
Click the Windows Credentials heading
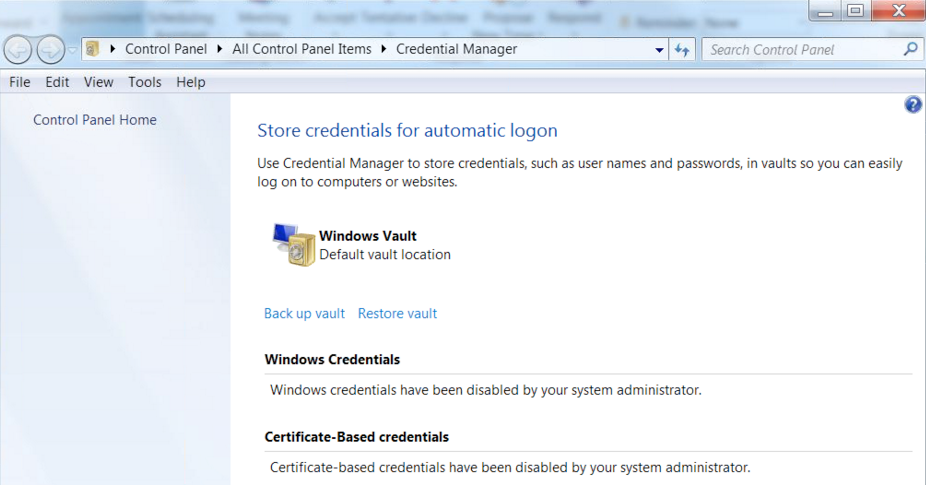point(332,359)
